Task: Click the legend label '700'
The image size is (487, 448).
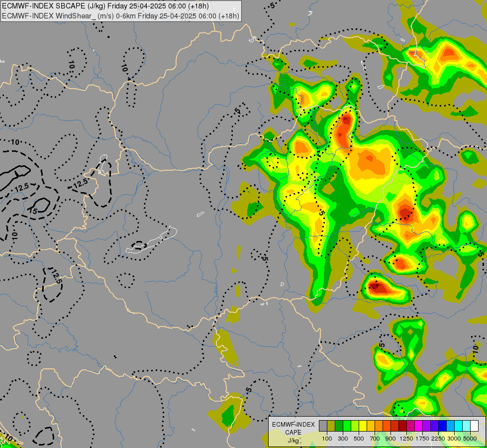Action: tap(375, 439)
